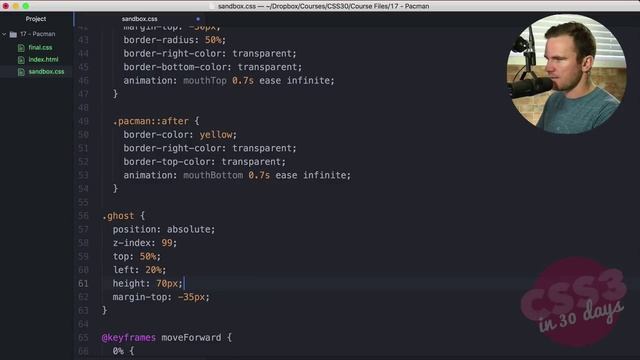Click the 'left: 20%' line
This screenshot has height=360, width=640.
tap(140, 270)
